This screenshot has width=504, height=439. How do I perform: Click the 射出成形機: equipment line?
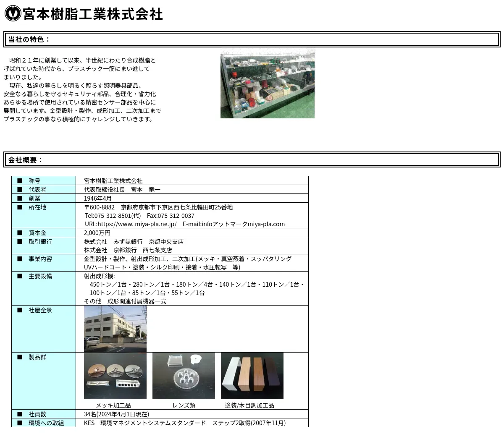coord(99,276)
